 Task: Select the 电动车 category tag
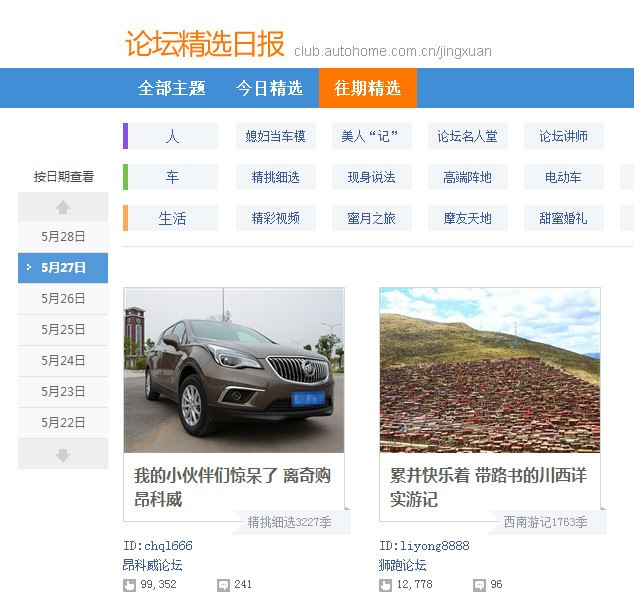[x=563, y=178]
